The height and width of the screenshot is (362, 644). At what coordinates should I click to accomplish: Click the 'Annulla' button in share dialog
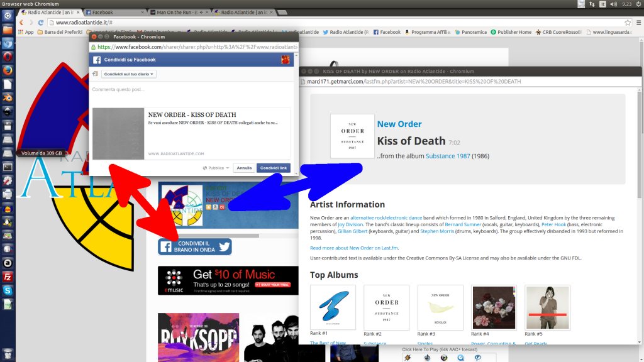244,168
